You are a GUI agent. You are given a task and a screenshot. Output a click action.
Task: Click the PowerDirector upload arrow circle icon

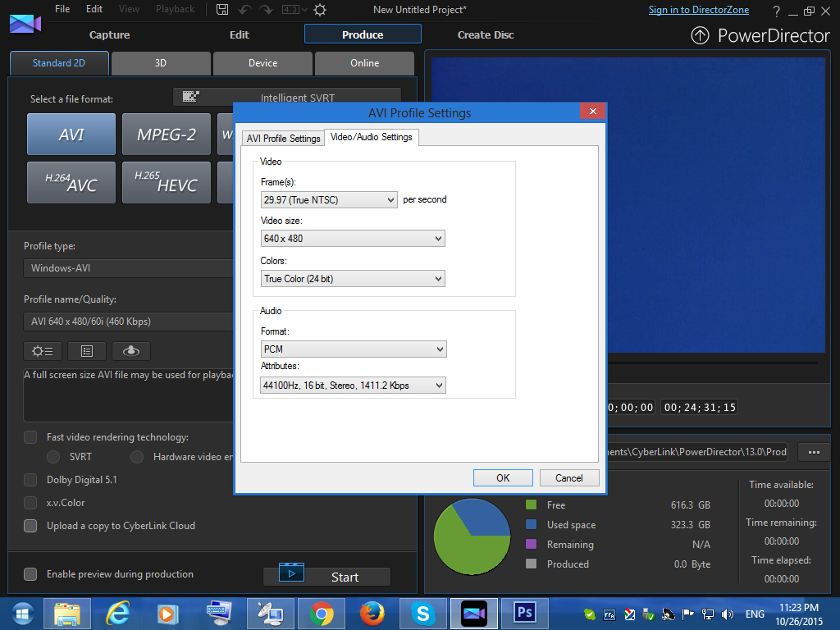(x=700, y=35)
